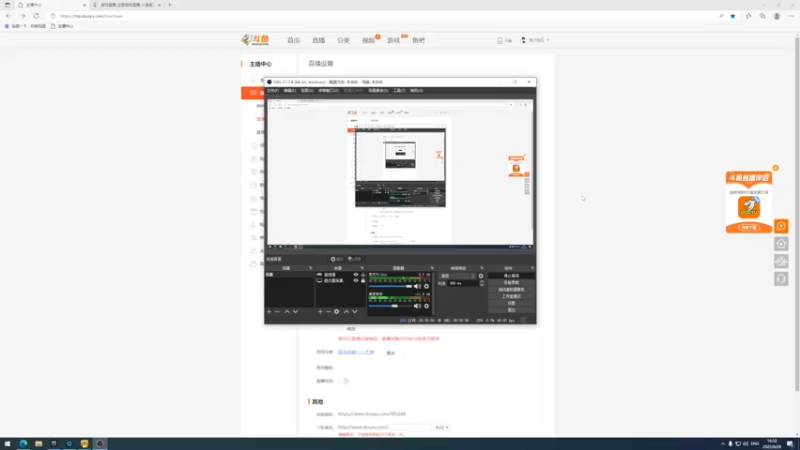Adjust second mixer channel volume slider
Image resolution: width=800 pixels, height=450 pixels.
[x=390, y=306]
